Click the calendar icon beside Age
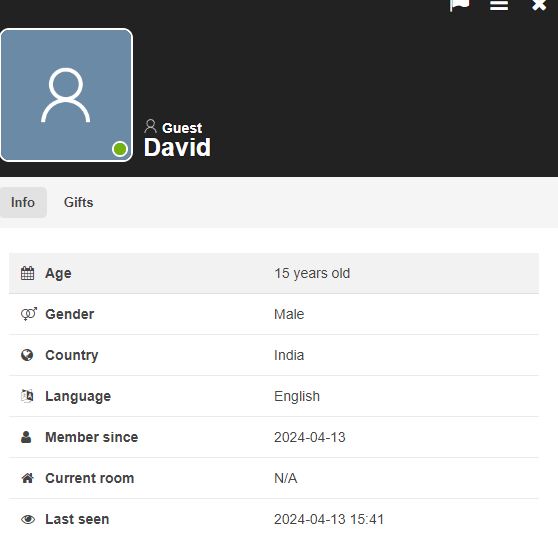 click(x=27, y=273)
